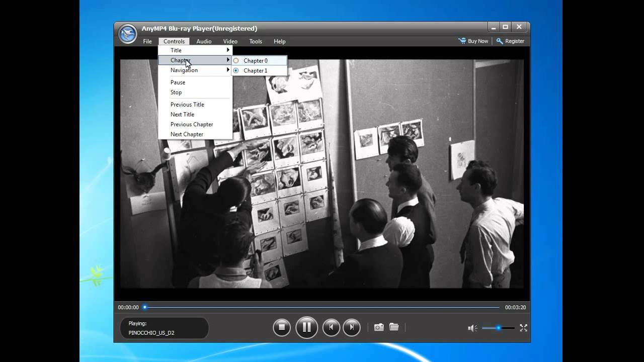
Task: Open the Tools menu
Action: (256, 41)
